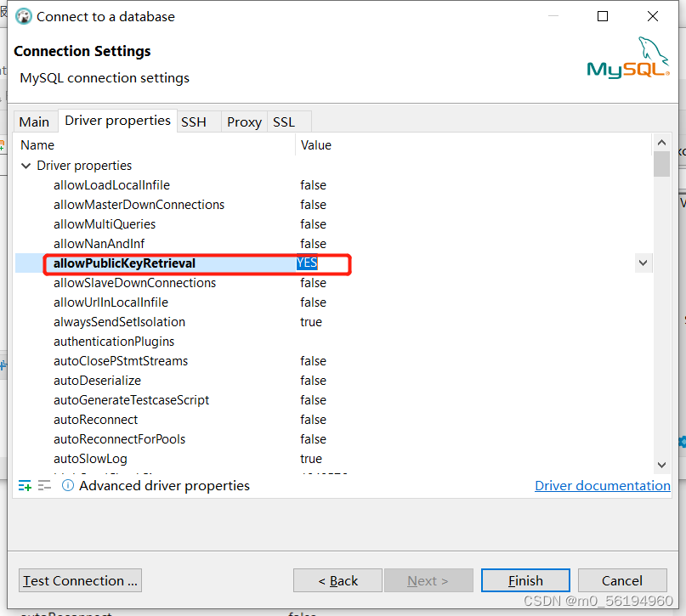Click the Remove property icon

point(44,485)
